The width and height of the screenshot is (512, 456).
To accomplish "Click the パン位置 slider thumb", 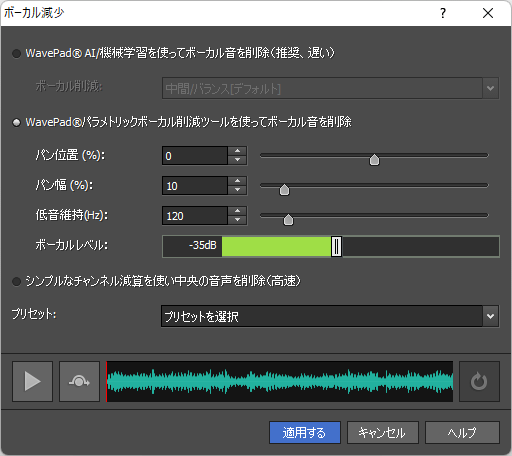I will point(374,160).
